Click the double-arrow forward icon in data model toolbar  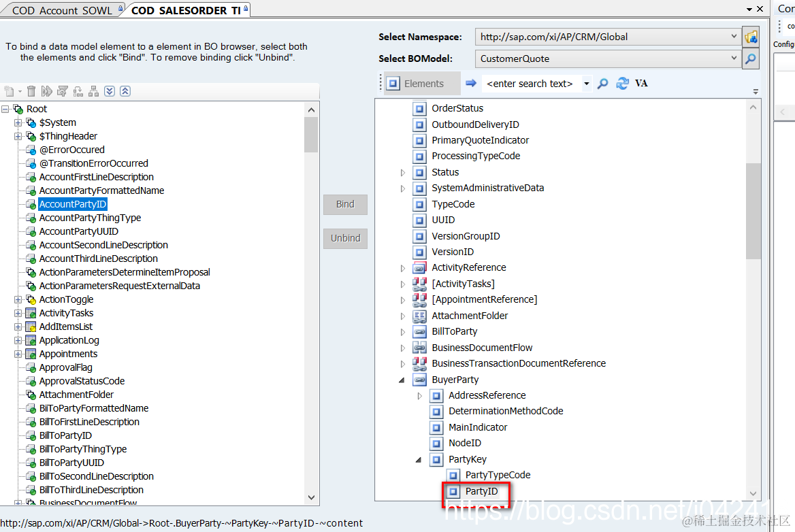47,91
